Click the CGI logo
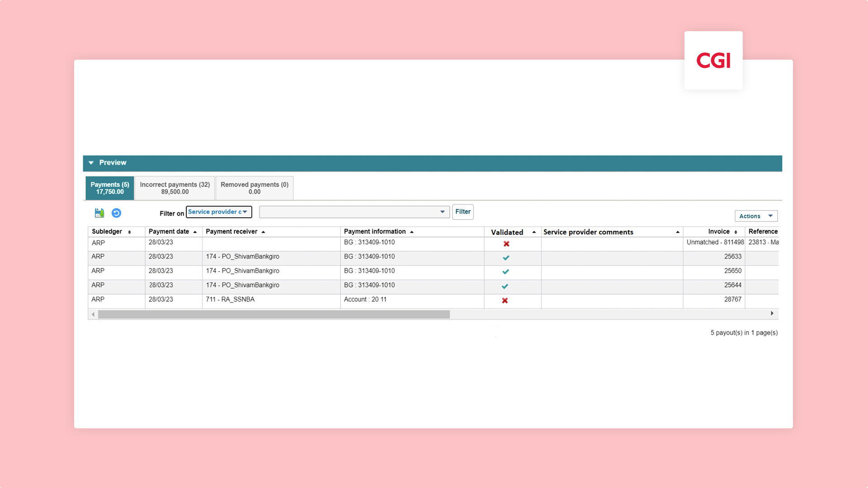 click(713, 60)
